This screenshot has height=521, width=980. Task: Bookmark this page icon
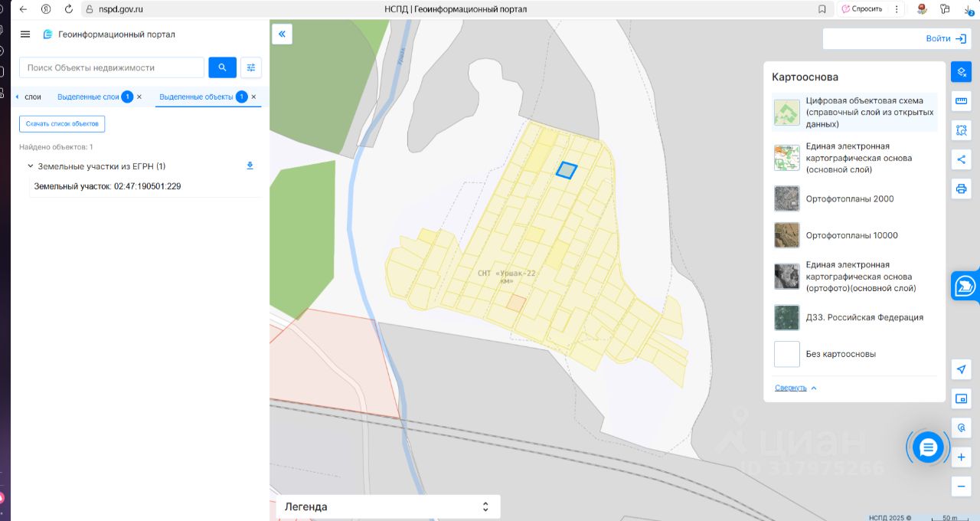pyautogui.click(x=822, y=9)
